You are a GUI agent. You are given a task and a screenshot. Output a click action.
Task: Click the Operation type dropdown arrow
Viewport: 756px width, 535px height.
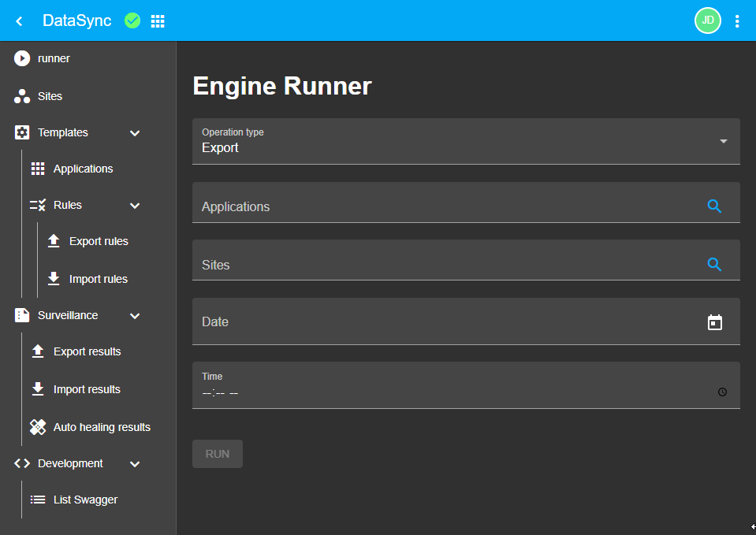click(x=723, y=141)
